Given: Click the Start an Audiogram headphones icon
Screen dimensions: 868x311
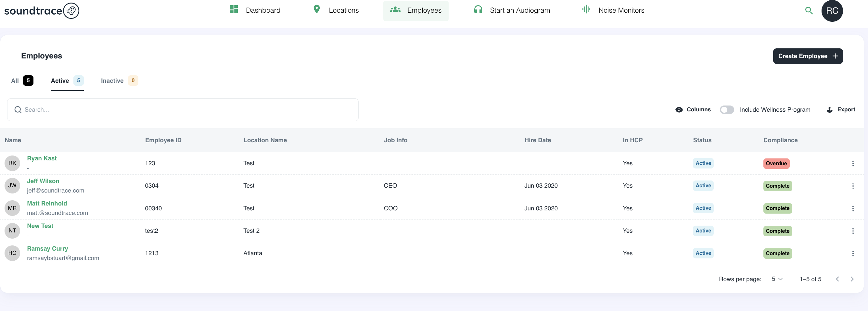Looking at the screenshot, I should point(478,9).
